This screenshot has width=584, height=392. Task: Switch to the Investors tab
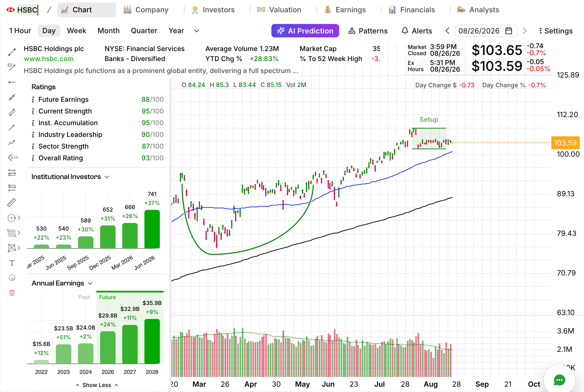(213, 10)
